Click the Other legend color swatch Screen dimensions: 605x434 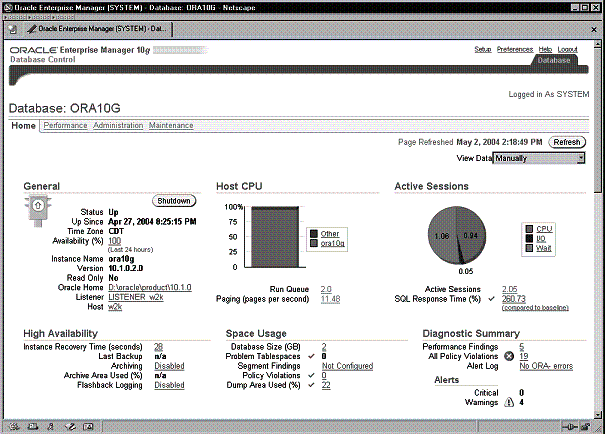click(314, 234)
